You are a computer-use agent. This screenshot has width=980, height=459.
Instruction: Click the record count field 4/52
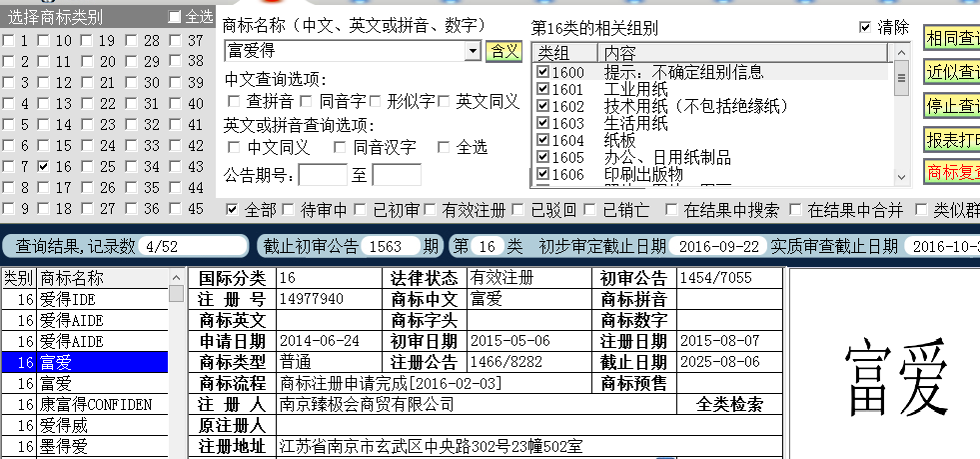(193, 246)
